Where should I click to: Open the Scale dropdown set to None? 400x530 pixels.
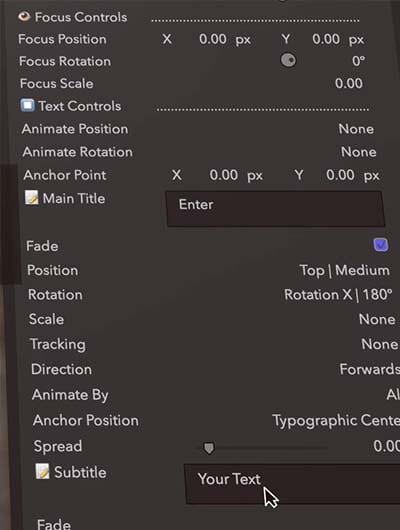coord(377,319)
